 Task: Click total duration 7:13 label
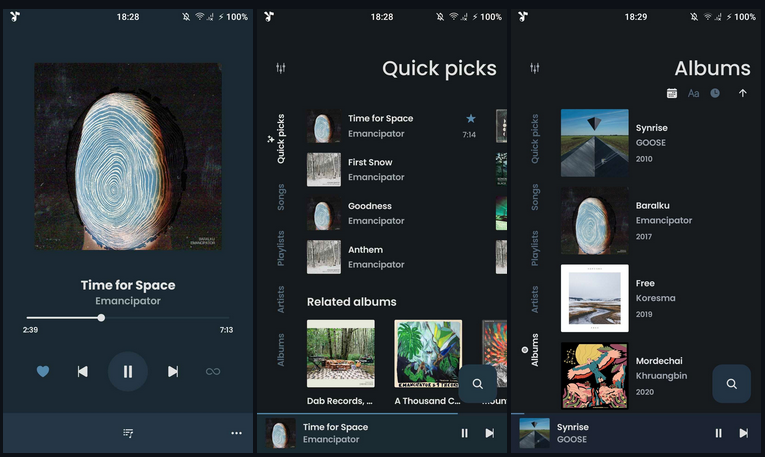tap(226, 330)
